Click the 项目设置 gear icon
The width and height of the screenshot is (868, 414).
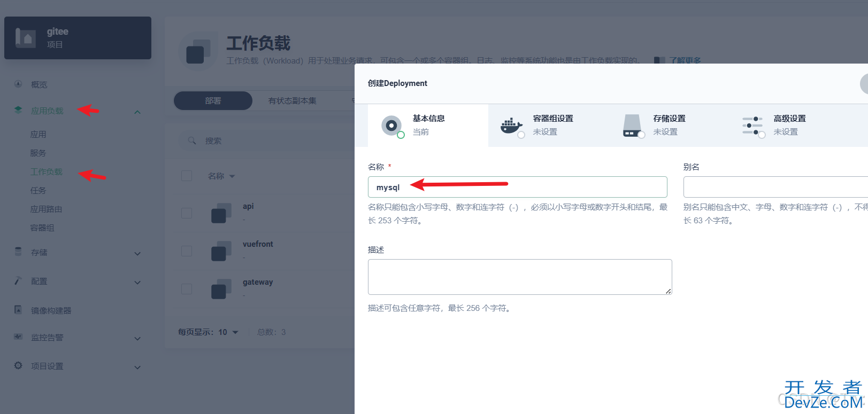(x=18, y=365)
